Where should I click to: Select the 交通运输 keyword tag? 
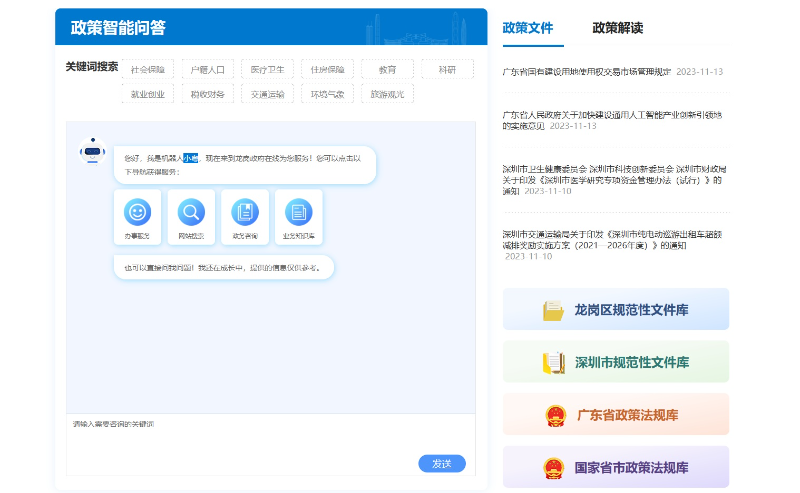(x=267, y=95)
